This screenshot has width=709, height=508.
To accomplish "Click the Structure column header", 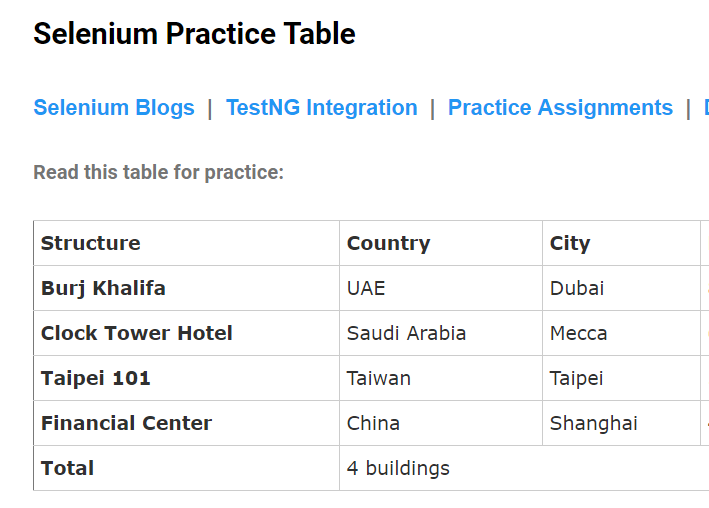I will tap(186, 243).
